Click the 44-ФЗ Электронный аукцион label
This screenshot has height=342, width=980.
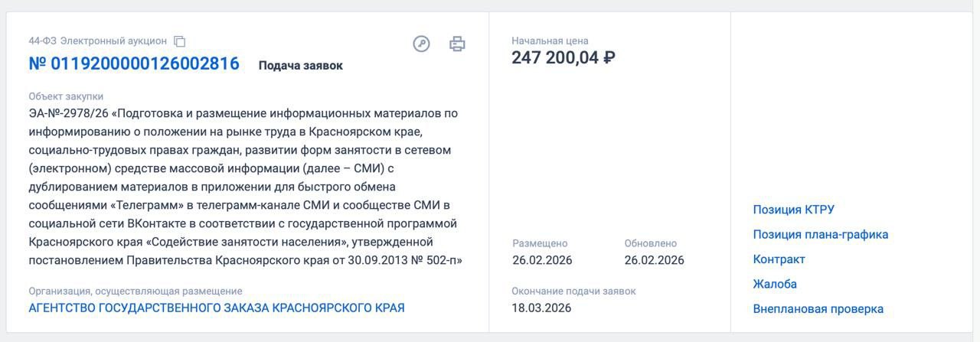pyautogui.click(x=97, y=41)
